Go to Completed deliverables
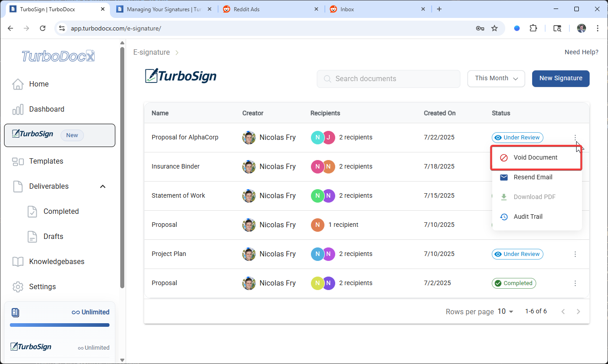This screenshot has height=364, width=608. point(61,211)
